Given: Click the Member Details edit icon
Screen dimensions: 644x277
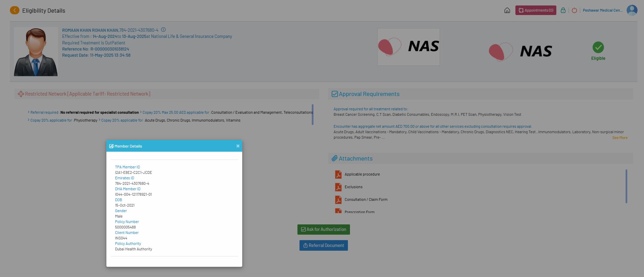Looking at the screenshot, I should pyautogui.click(x=111, y=146).
